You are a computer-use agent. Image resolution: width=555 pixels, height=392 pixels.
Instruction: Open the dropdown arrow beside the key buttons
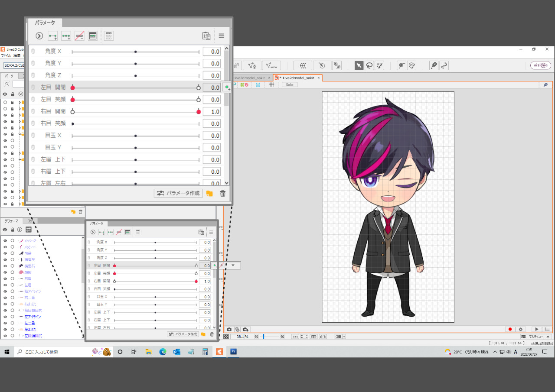tap(233, 265)
